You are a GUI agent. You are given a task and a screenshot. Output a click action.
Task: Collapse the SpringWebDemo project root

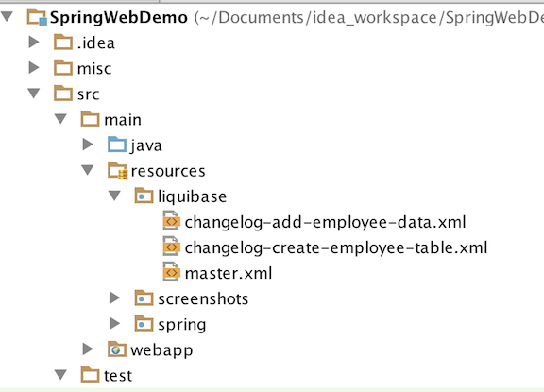click(x=7, y=16)
